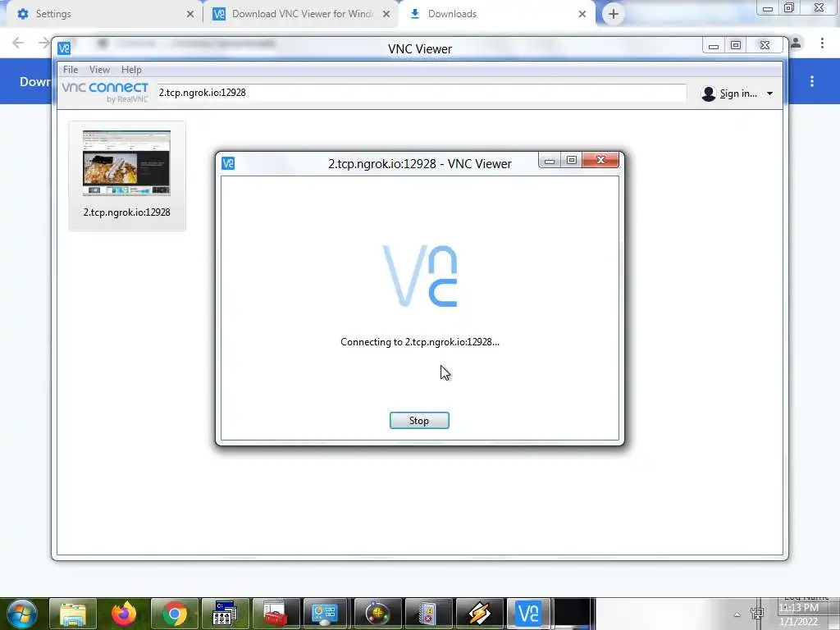This screenshot has width=840, height=630.
Task: Open the View menu in VNC Viewer
Action: pyautogui.click(x=99, y=70)
